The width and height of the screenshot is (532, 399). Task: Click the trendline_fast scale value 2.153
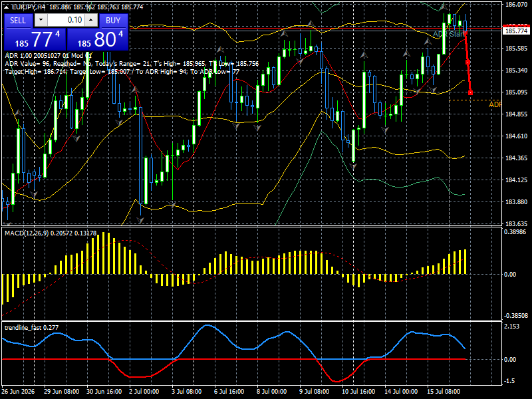pos(511,326)
